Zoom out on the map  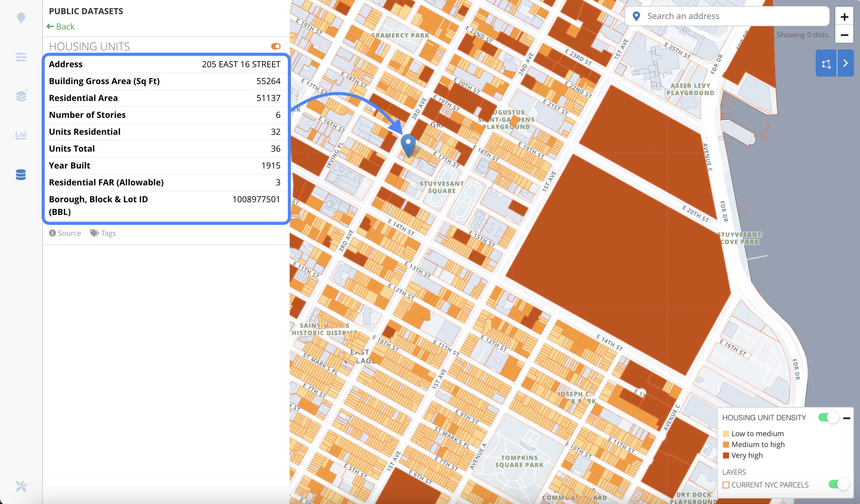tap(844, 35)
